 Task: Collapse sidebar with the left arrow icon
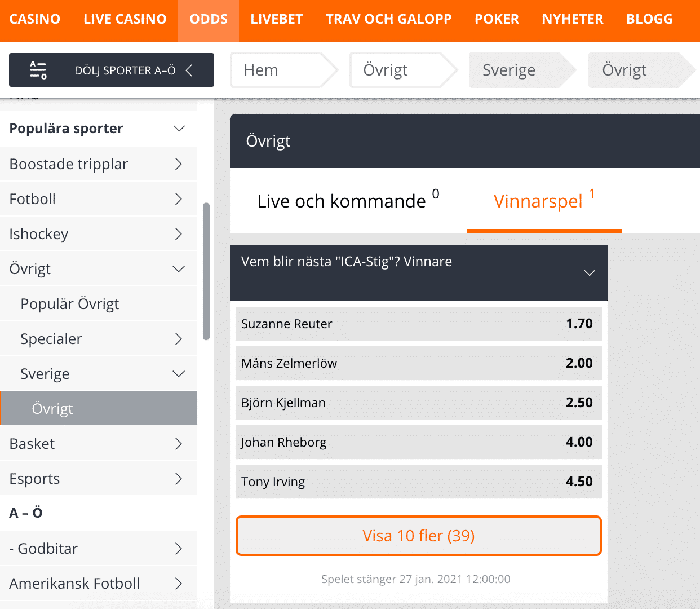pyautogui.click(x=189, y=70)
